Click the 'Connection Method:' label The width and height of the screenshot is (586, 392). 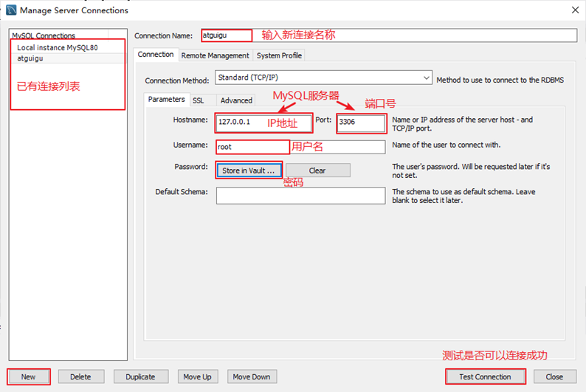tap(177, 80)
